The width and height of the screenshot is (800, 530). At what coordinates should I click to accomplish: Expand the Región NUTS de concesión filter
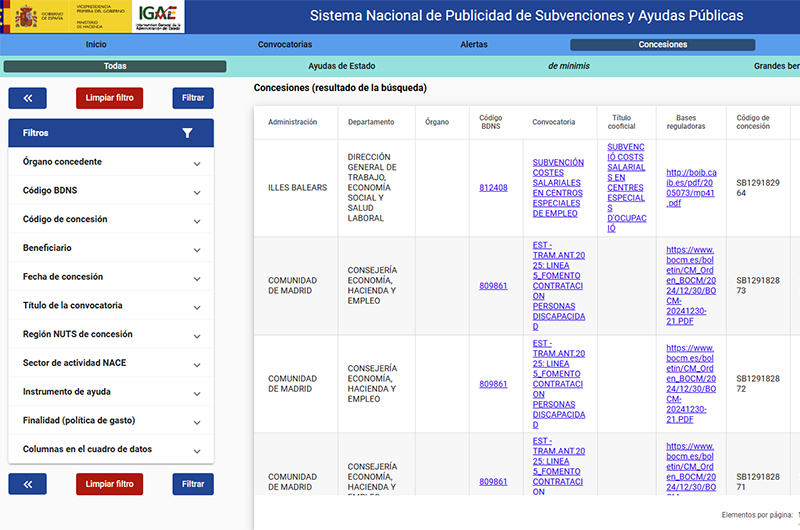111,334
